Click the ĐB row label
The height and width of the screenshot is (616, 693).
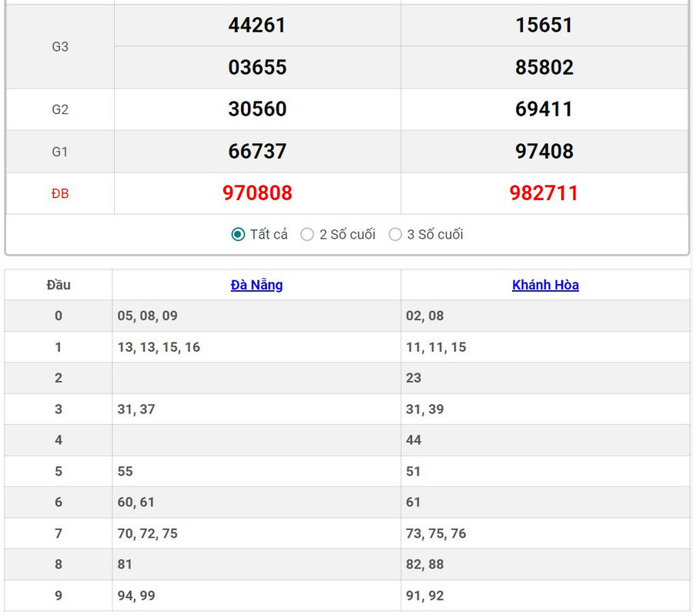pos(60,193)
